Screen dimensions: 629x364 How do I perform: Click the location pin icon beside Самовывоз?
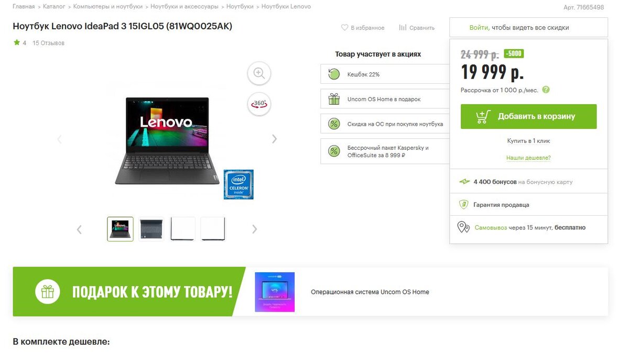[x=463, y=227]
